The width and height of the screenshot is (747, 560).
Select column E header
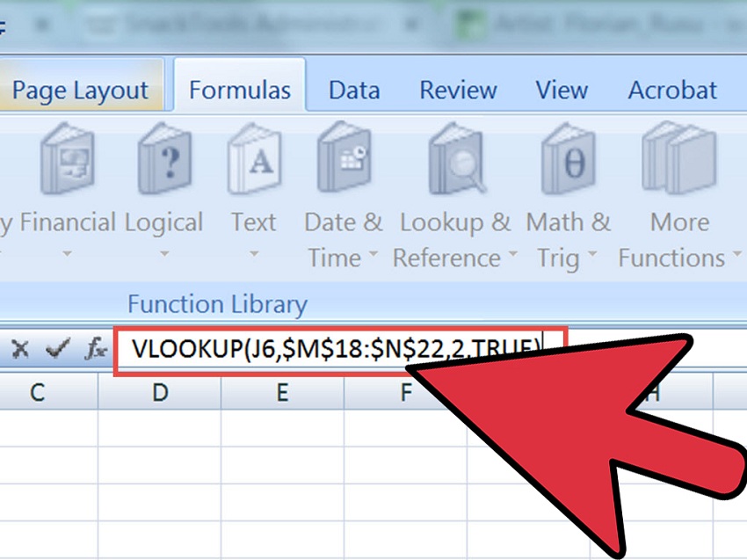pos(282,392)
